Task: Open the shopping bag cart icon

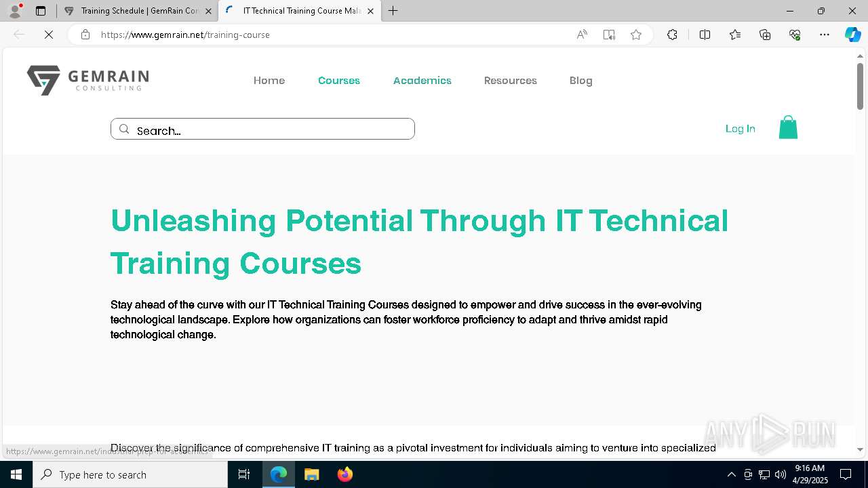Action: (x=788, y=127)
